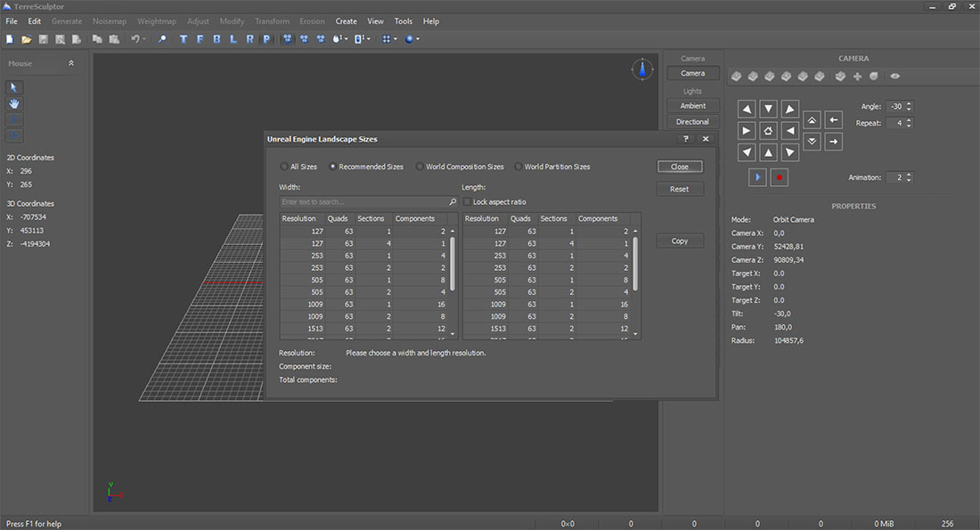The image size is (980, 530).
Task: Switch to Front view with F icon
Action: [x=200, y=39]
